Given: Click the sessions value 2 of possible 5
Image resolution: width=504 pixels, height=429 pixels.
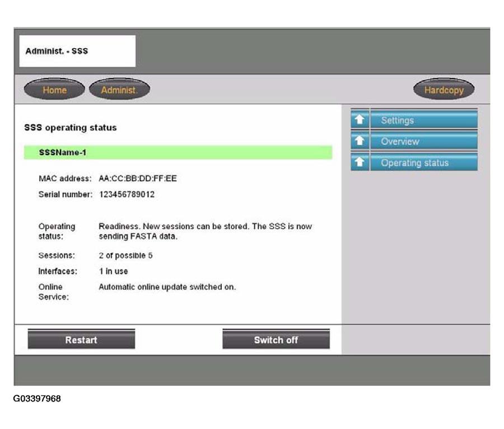Looking at the screenshot, I should click(x=125, y=255).
